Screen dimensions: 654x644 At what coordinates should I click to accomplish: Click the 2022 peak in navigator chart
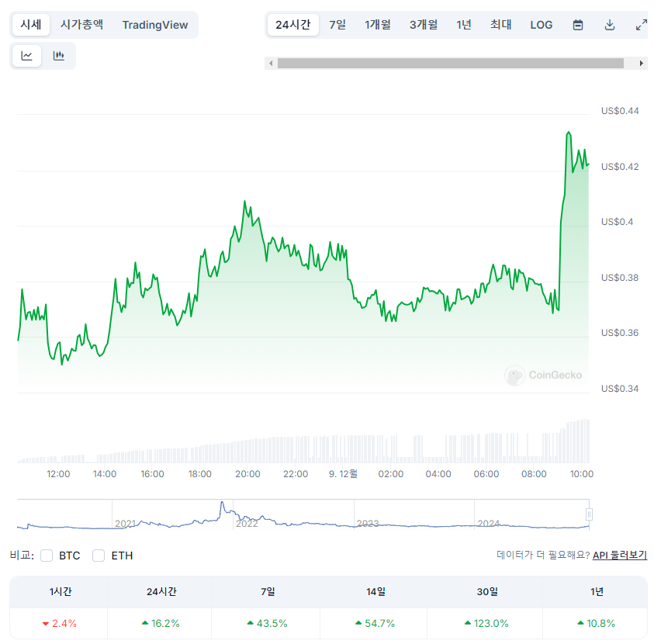pos(222,504)
